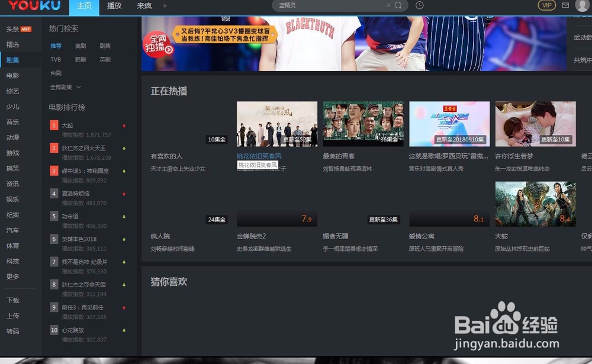Screen dimensions: 592x364
Task: Open your profile via the avatar icon
Action: coord(582,5)
